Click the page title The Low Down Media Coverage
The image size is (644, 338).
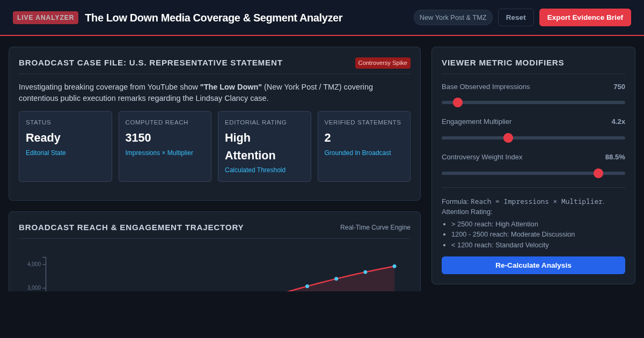click(x=214, y=18)
